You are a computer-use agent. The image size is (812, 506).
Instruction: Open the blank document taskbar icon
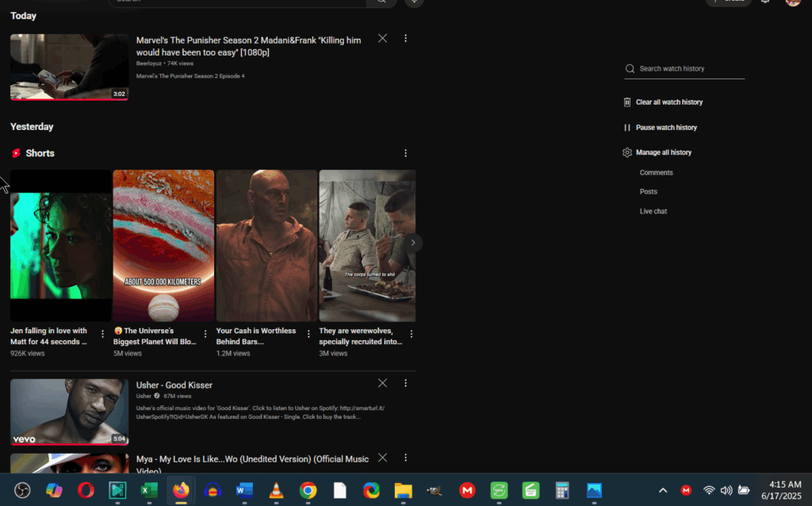point(339,490)
